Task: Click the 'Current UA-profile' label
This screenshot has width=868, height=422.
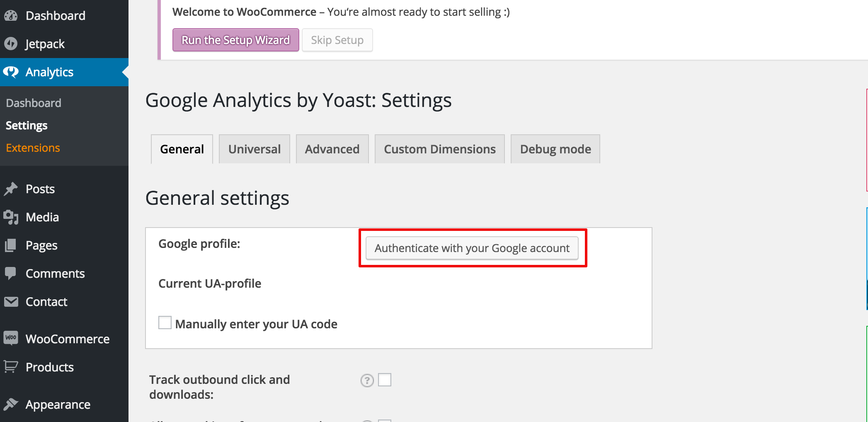Action: 210,284
